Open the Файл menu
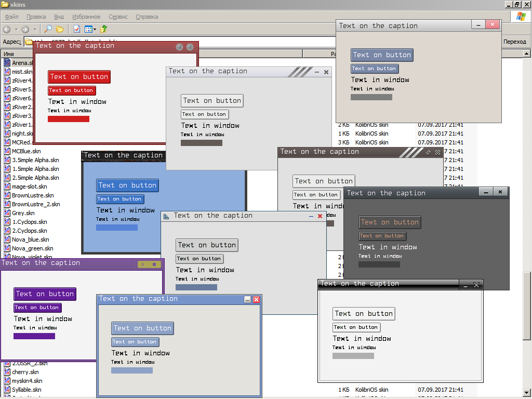 pos(11,17)
